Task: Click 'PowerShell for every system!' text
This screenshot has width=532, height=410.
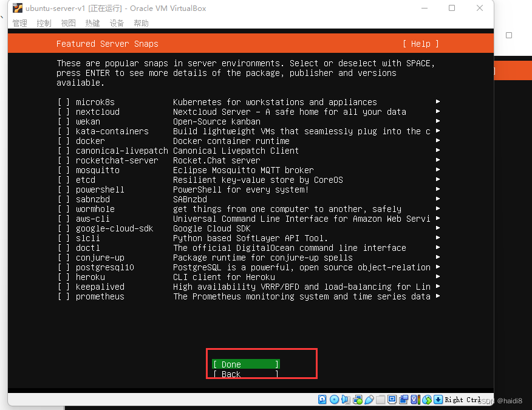Action: pyautogui.click(x=241, y=190)
